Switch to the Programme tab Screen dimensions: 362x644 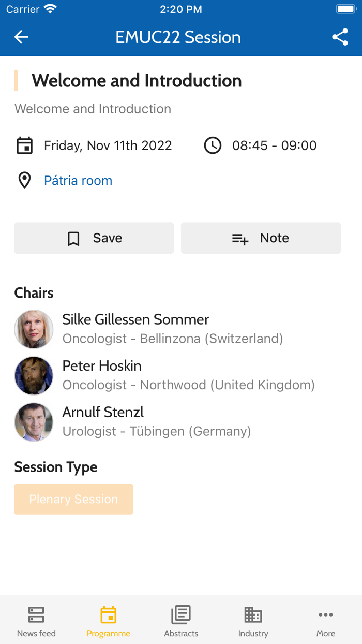tap(109, 621)
